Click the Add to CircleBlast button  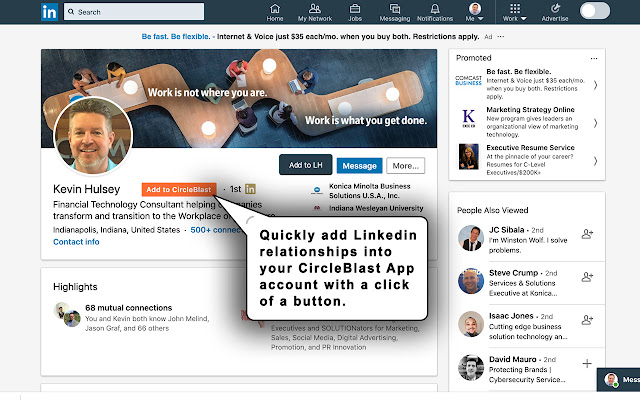click(x=179, y=189)
